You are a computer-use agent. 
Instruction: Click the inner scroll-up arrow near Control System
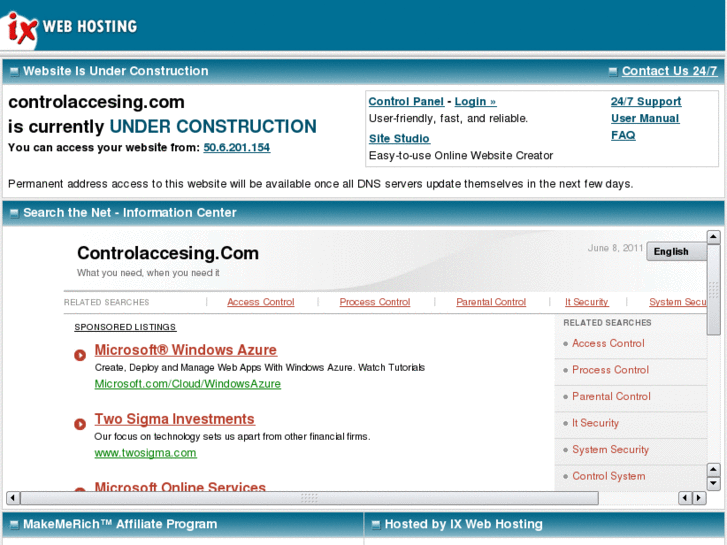(x=713, y=469)
